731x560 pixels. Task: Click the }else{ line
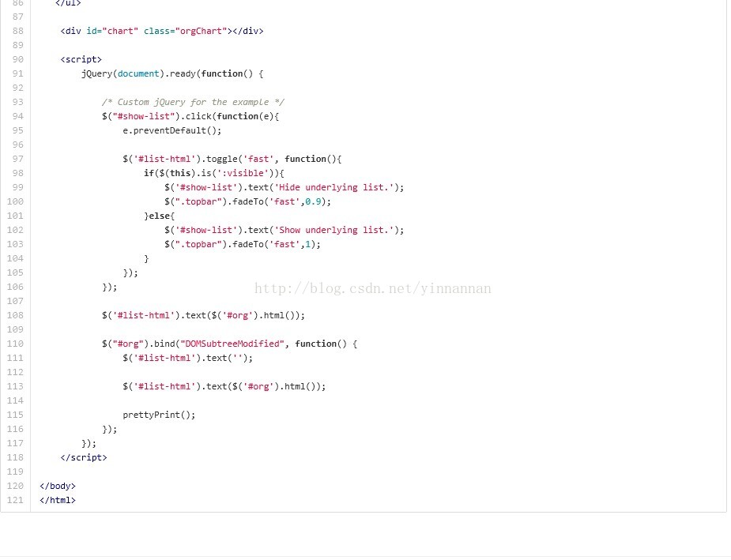(159, 216)
